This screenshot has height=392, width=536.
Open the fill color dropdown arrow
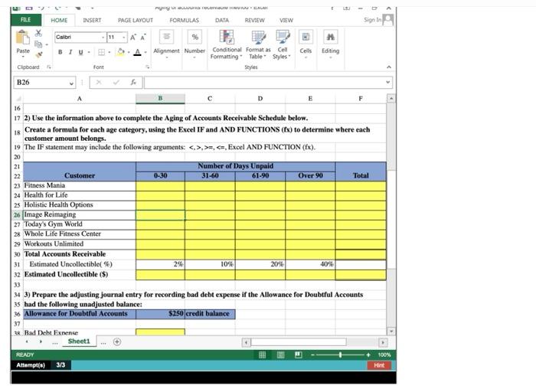[129, 52]
